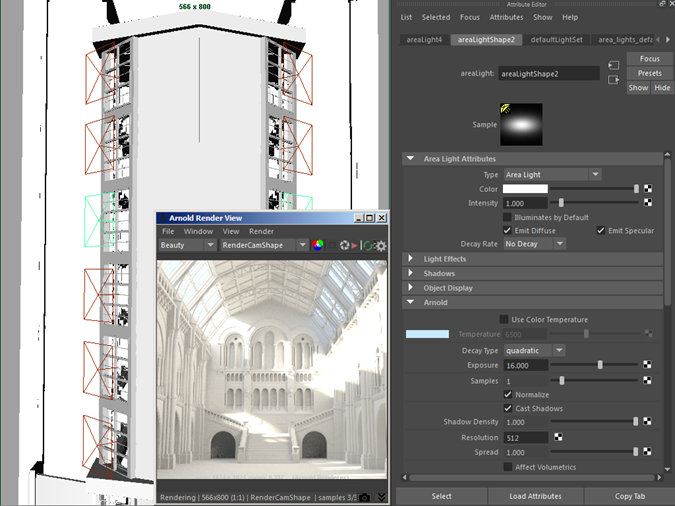Open the Decay Rate dropdown
The height and width of the screenshot is (506, 675).
click(534, 244)
